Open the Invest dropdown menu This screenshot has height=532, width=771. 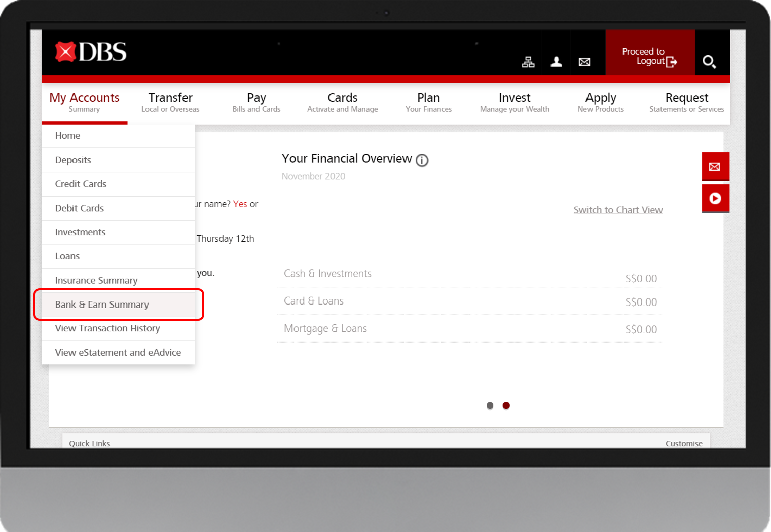point(514,102)
